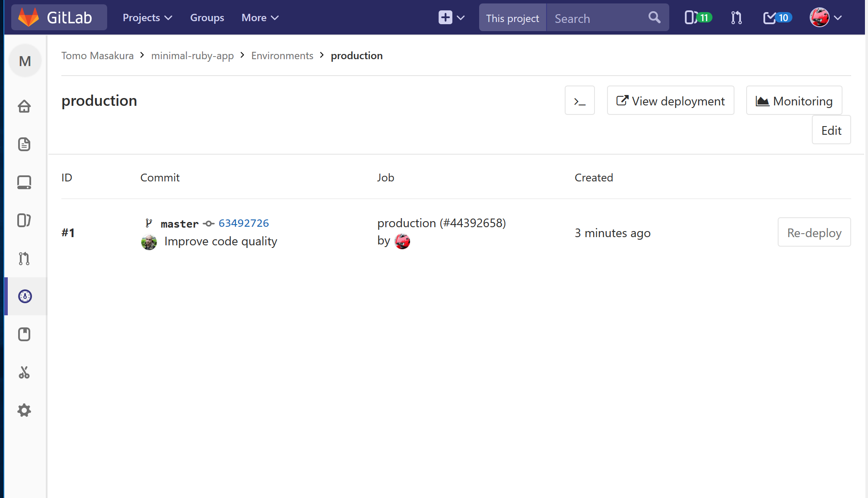This screenshot has width=868, height=498.
Task: Open the Repository icon in the sidebar
Action: (24, 144)
